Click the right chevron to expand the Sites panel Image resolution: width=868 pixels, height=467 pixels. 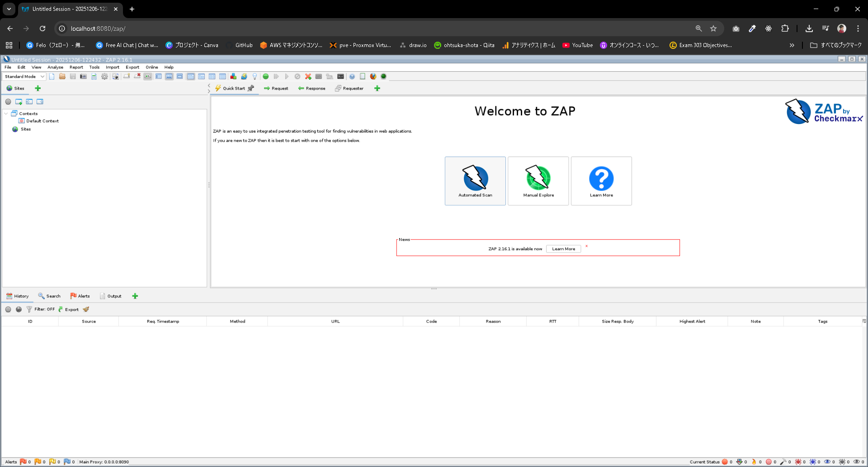pyautogui.click(x=209, y=91)
